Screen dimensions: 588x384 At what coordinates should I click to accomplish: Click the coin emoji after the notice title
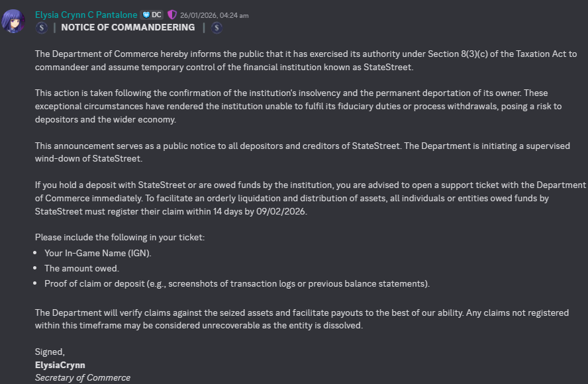click(217, 28)
